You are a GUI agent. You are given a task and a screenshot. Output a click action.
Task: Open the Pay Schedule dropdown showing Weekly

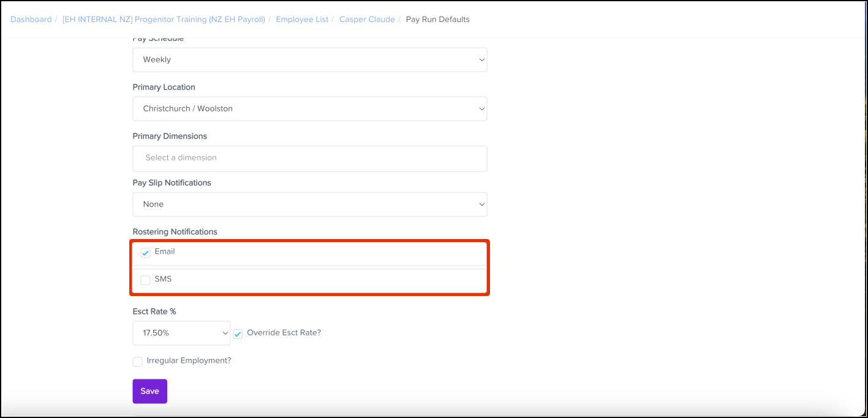point(309,59)
